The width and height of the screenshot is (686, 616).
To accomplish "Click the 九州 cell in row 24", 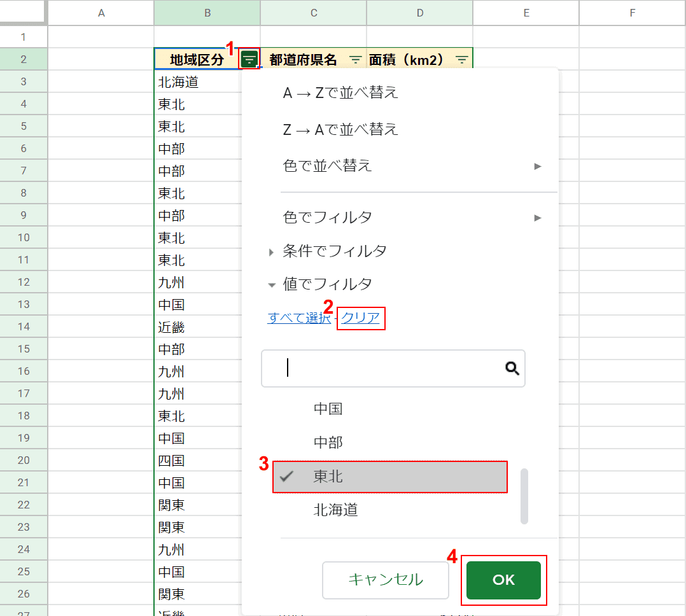I will [x=198, y=550].
